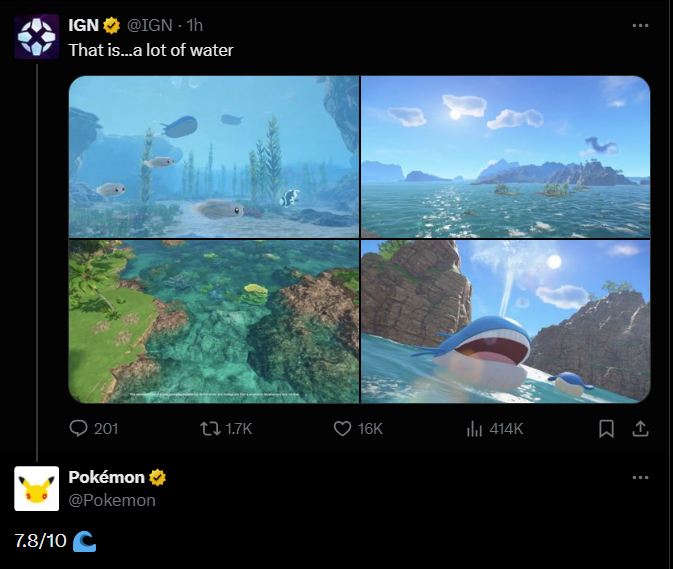
Task: Open the Pokémon Pikachu profile avatar
Action: pos(36,488)
